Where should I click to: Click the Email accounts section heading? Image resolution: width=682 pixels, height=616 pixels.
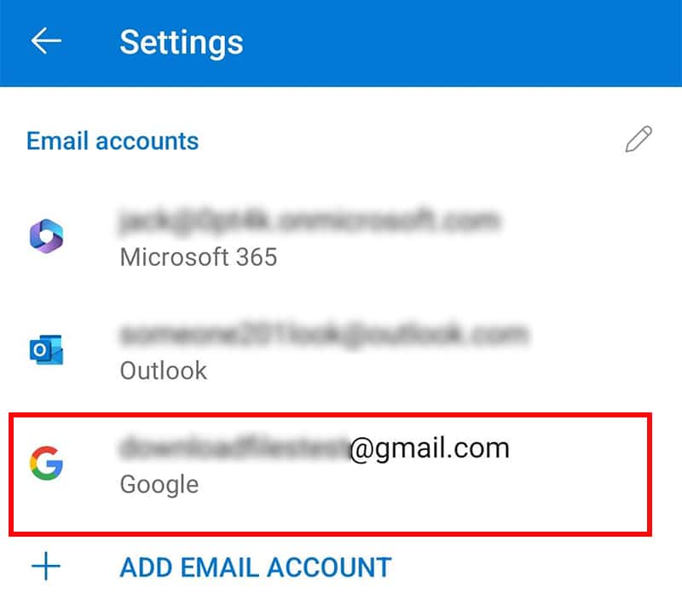coord(113,141)
